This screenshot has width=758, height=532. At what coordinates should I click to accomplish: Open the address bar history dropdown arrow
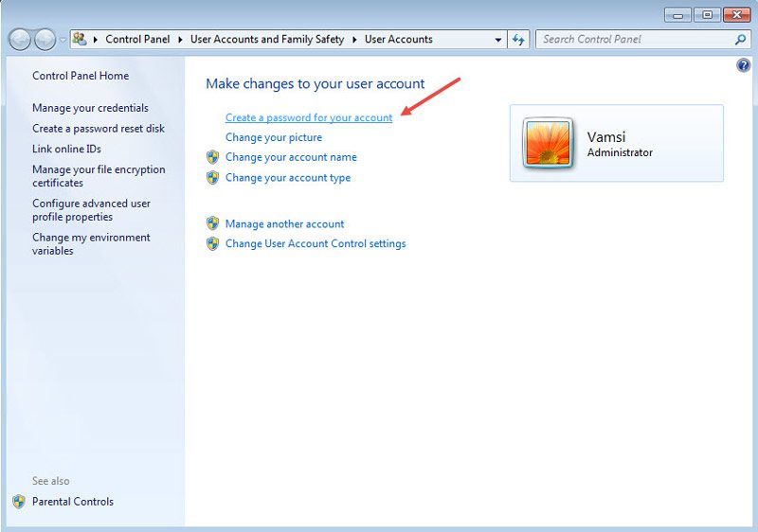(498, 40)
